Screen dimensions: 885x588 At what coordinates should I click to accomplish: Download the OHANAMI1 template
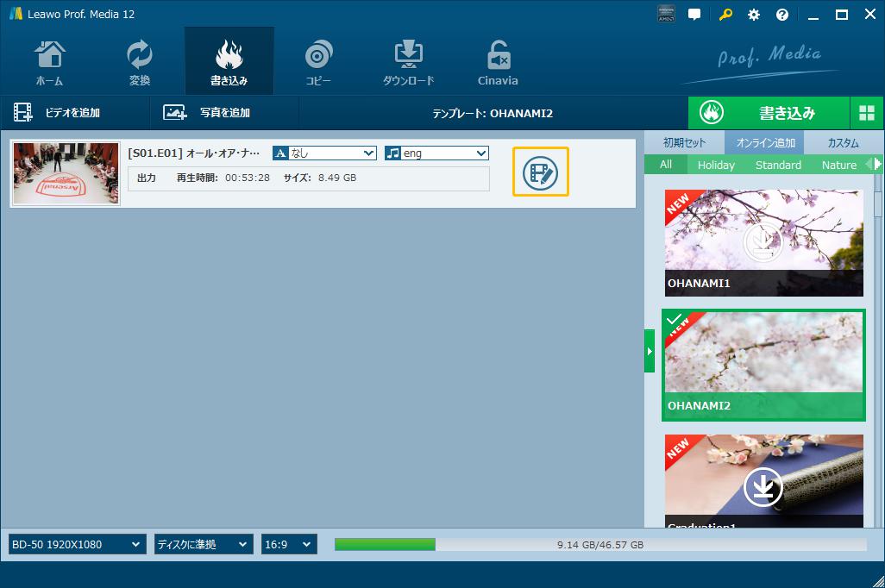(762, 242)
